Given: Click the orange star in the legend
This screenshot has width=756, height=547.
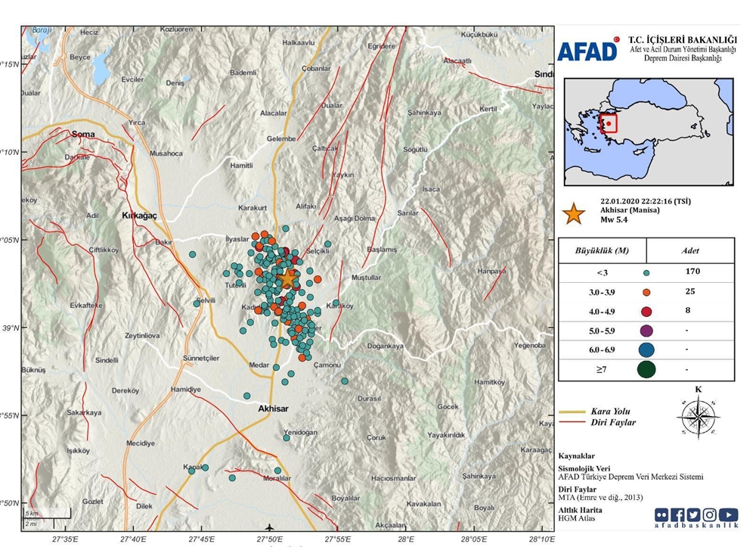Looking at the screenshot, I should [x=575, y=213].
